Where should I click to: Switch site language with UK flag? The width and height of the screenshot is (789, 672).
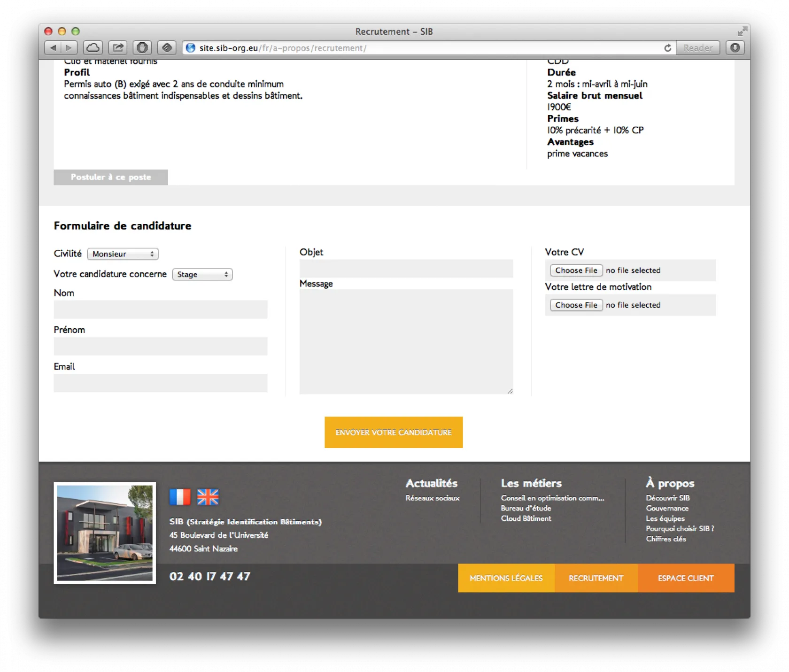tap(208, 497)
